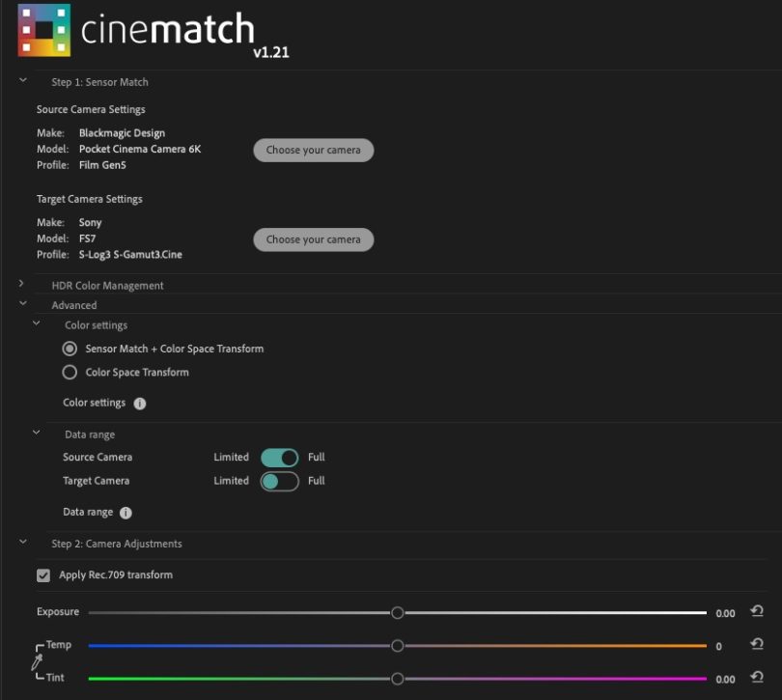Collapse the Data range subsection

37,434
